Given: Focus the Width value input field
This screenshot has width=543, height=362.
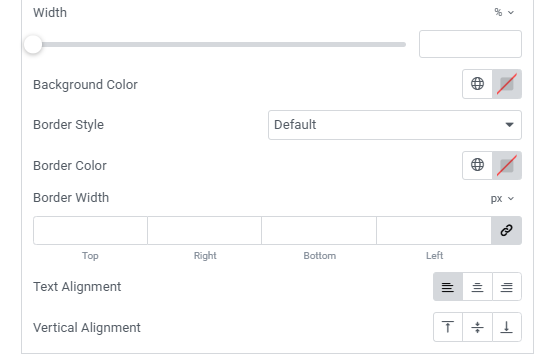Looking at the screenshot, I should pos(470,44).
